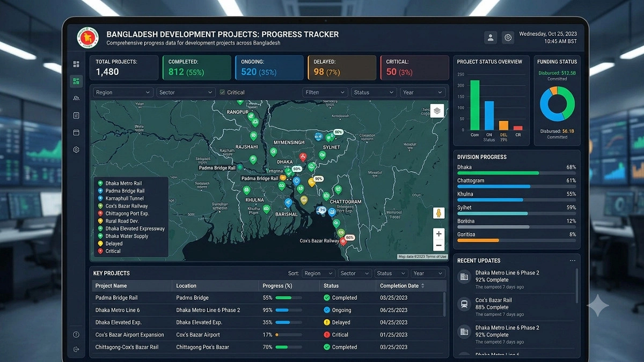Toggle the Critical checkbox above the map
644x362 pixels.
click(222, 92)
